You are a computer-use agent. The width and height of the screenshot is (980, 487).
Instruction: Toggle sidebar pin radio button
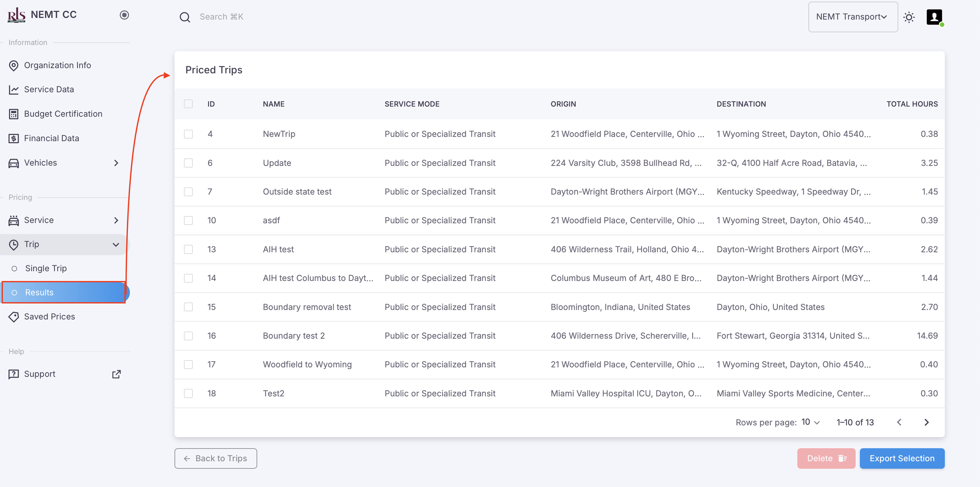click(124, 15)
